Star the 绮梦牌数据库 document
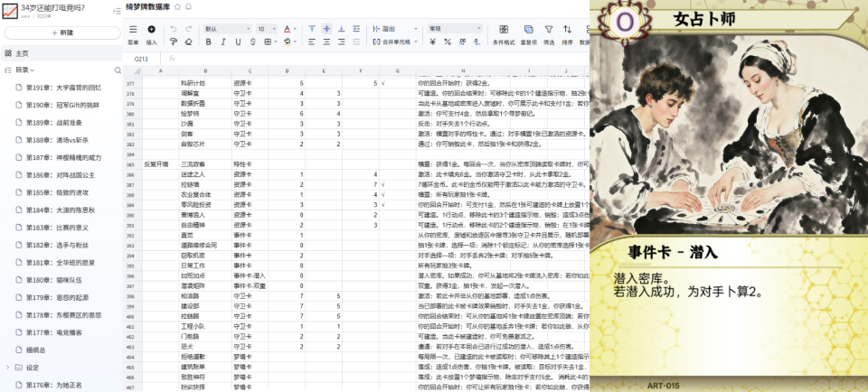868x392 pixels. click(177, 6)
